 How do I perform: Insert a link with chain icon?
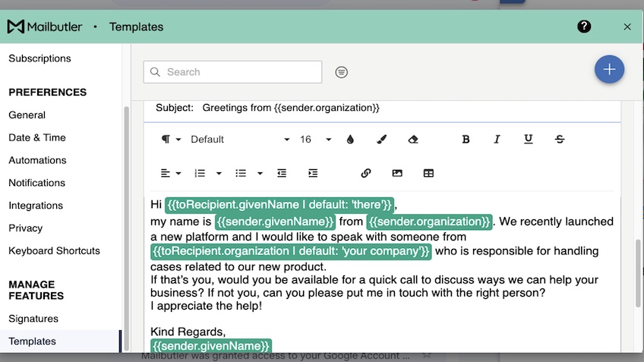click(x=365, y=173)
